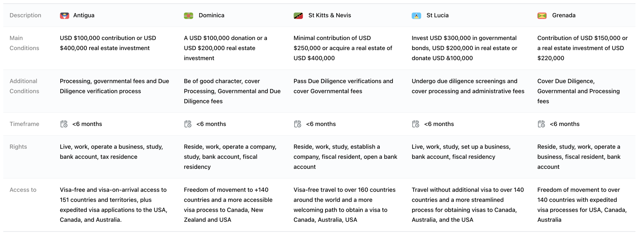Click the Access to row label

tap(23, 190)
